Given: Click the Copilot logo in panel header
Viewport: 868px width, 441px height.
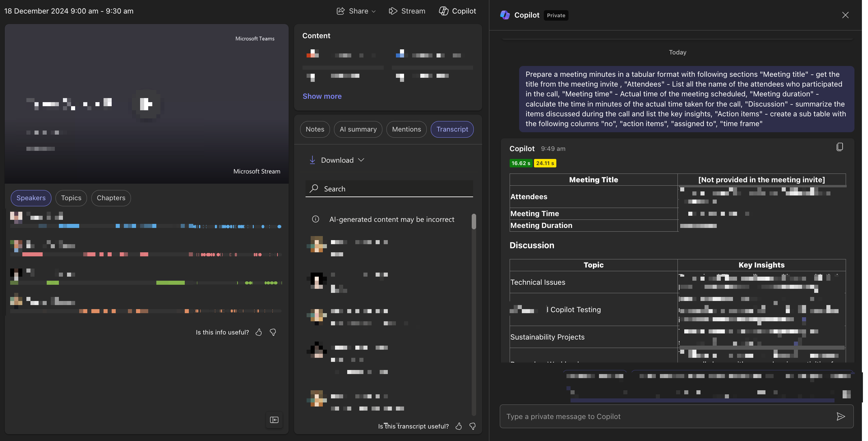Looking at the screenshot, I should pos(505,15).
